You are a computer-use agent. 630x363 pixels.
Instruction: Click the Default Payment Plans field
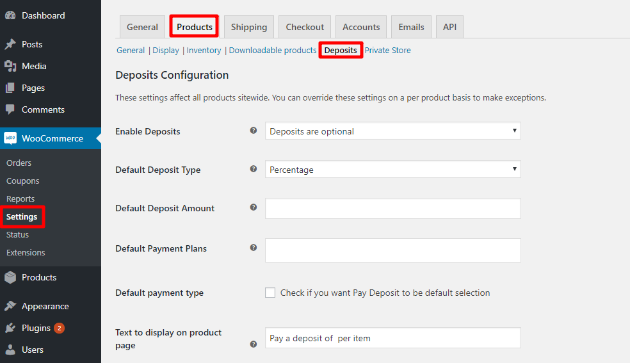(393, 250)
